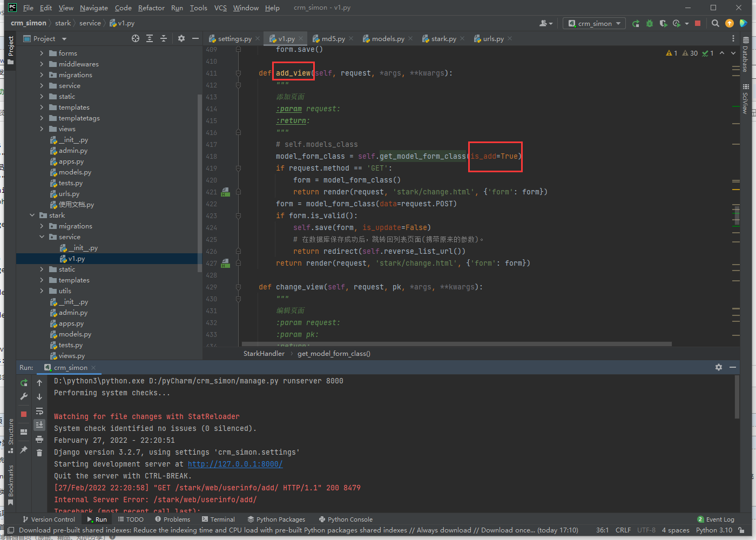Open Event Log button
The image size is (756, 540).
(715, 519)
